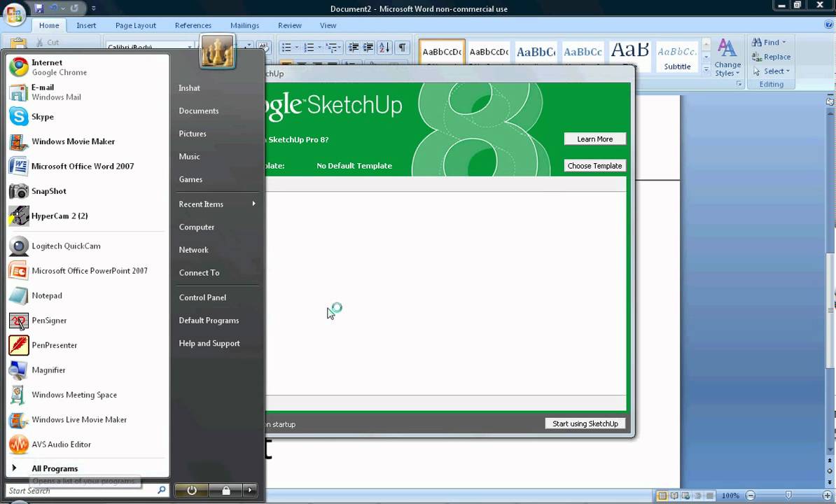The image size is (836, 504).
Task: Launch Windows Mail E-mail entry
Action: (88, 92)
